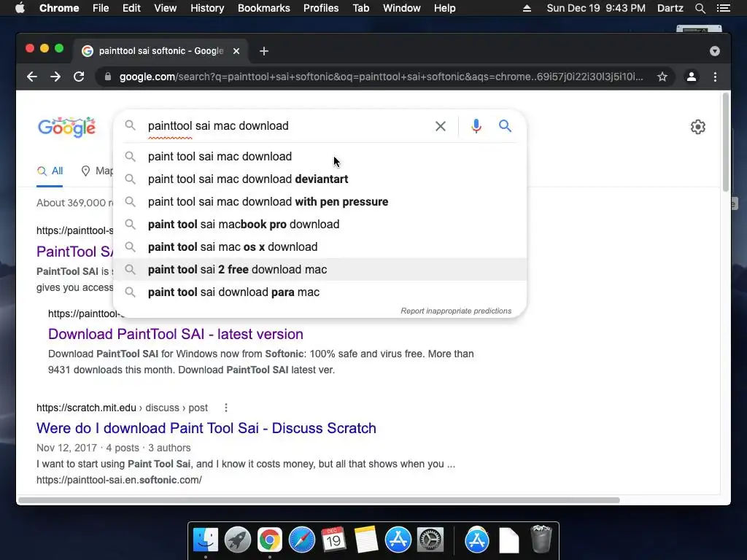Choose suggestion 'mac os x download'

320,247
